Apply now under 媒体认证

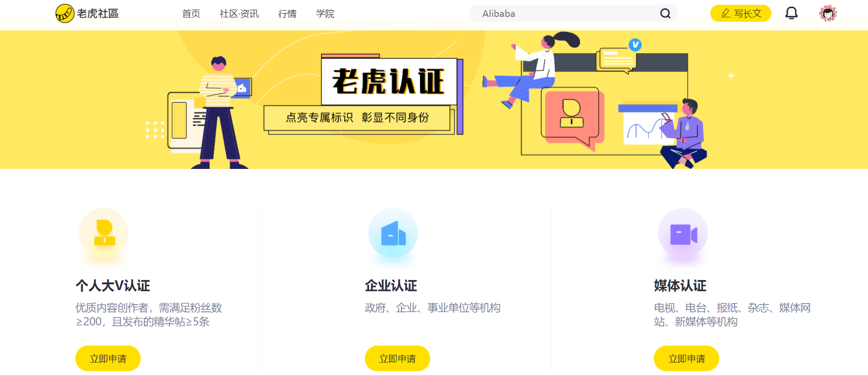click(x=686, y=359)
